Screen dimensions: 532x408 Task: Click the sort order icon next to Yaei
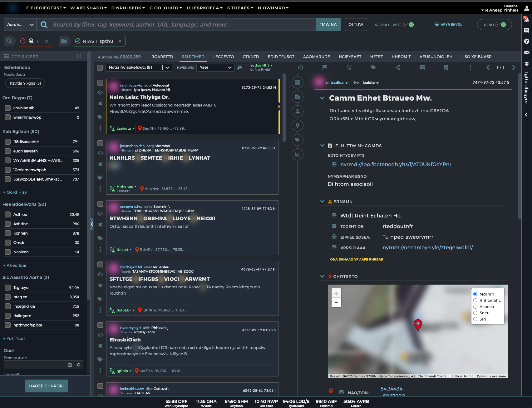[x=239, y=67]
